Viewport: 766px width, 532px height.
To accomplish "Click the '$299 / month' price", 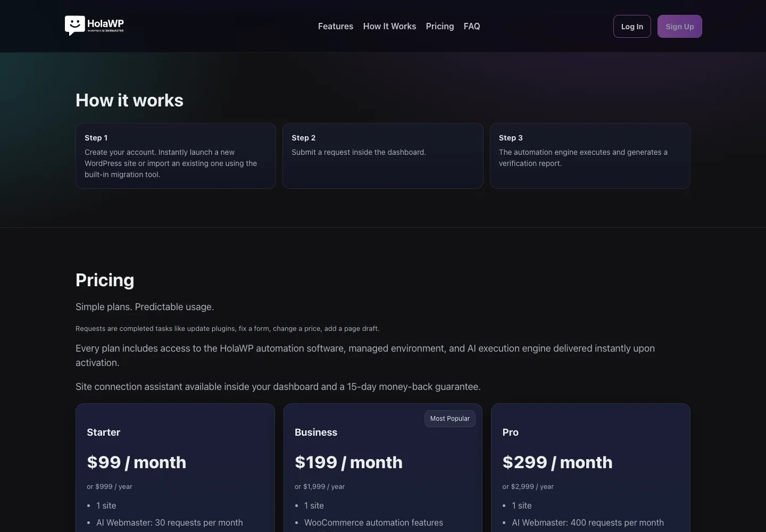I will [557, 462].
